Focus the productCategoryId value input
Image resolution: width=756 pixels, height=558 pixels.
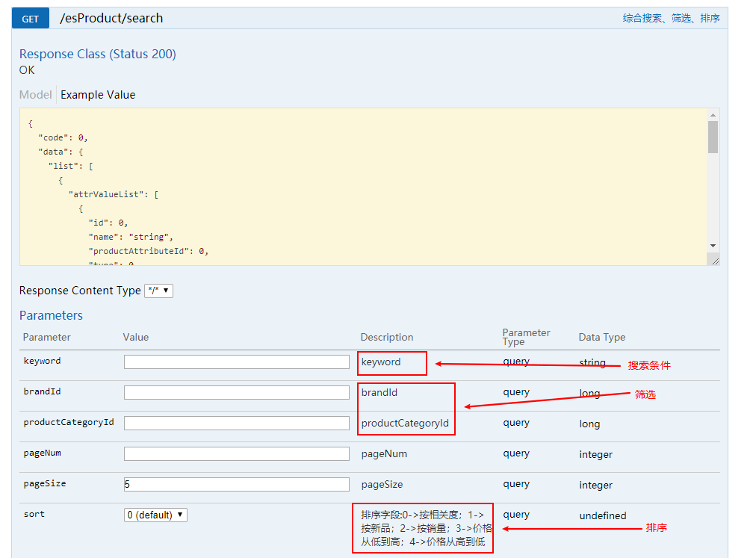coord(237,423)
